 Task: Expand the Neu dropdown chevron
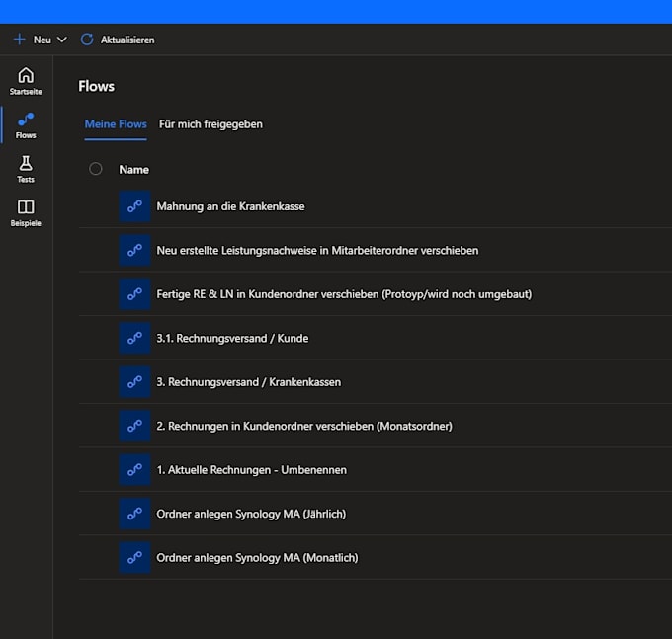click(x=62, y=40)
